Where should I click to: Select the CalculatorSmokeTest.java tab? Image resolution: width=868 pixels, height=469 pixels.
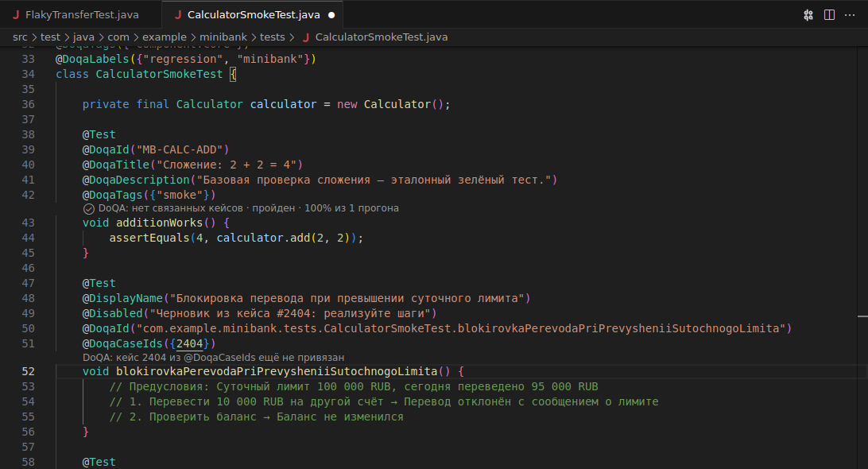pos(253,15)
